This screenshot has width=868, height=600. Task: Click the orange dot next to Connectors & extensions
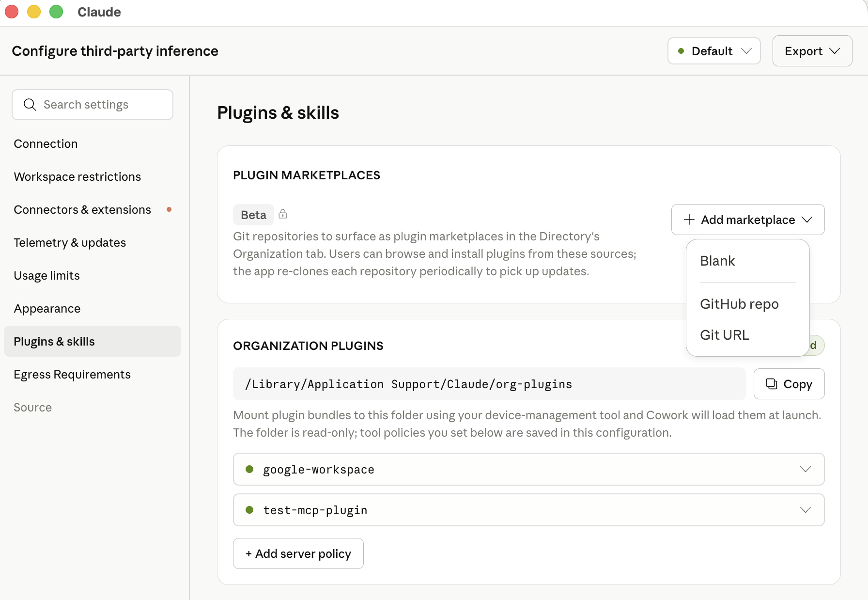coord(169,209)
